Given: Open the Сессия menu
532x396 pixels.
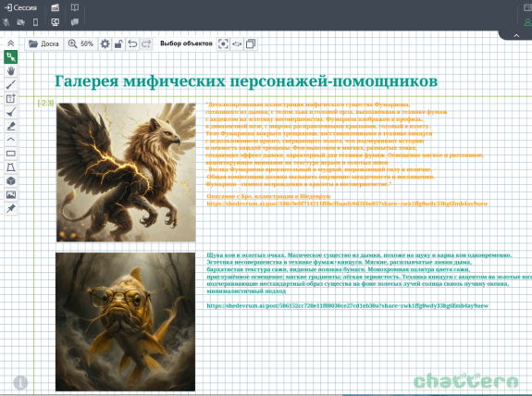Looking at the screenshot, I should pyautogui.click(x=20, y=7).
